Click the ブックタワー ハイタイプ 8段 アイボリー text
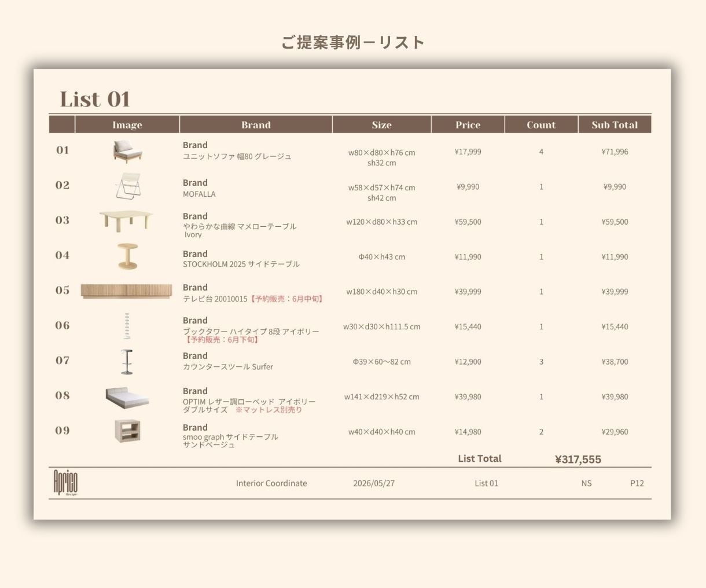The height and width of the screenshot is (588, 706). tap(251, 332)
